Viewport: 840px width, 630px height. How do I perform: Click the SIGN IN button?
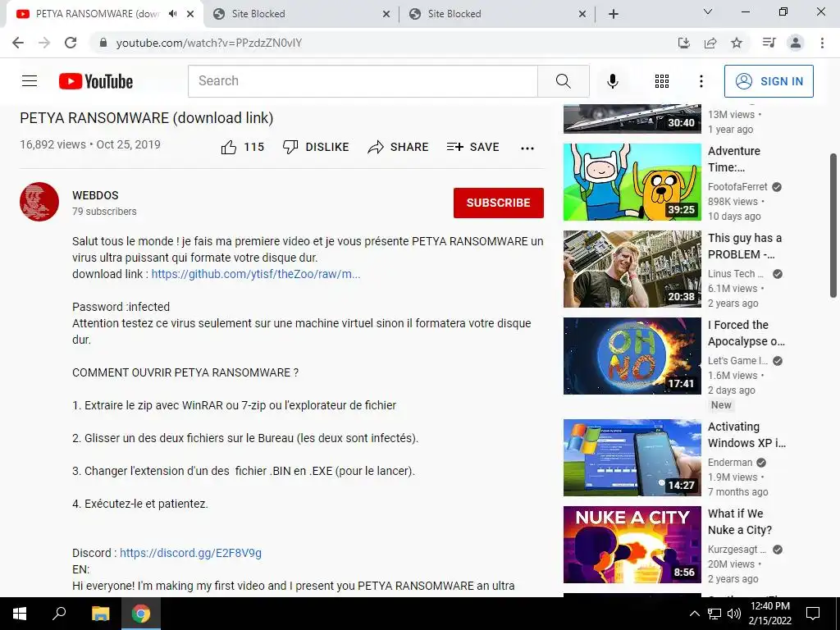[x=769, y=81]
